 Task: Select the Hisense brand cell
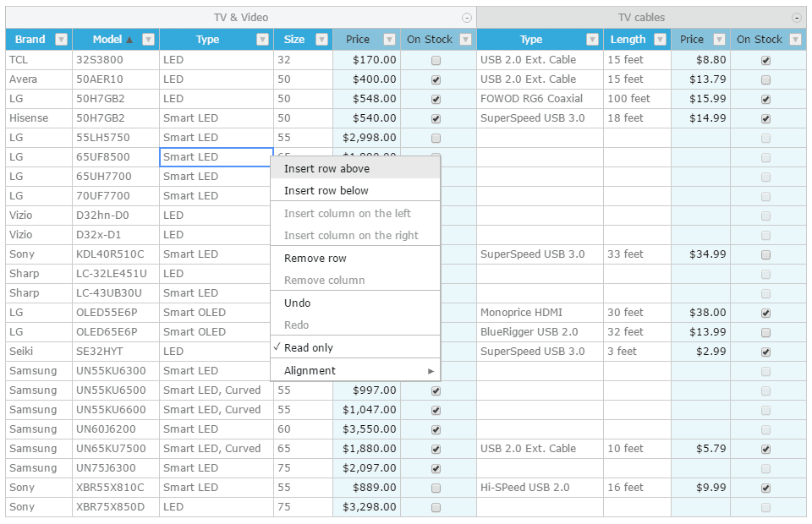[x=39, y=118]
